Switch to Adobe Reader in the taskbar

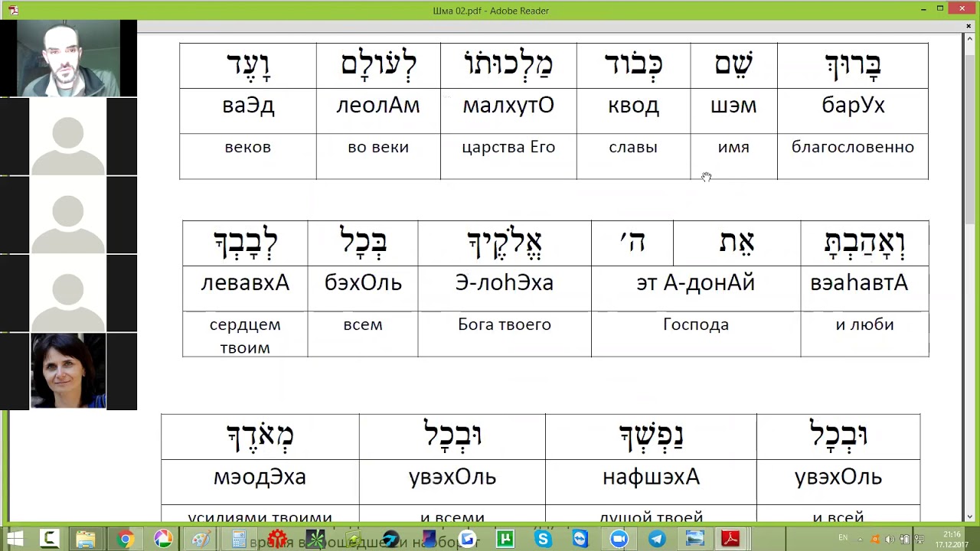pos(731,539)
